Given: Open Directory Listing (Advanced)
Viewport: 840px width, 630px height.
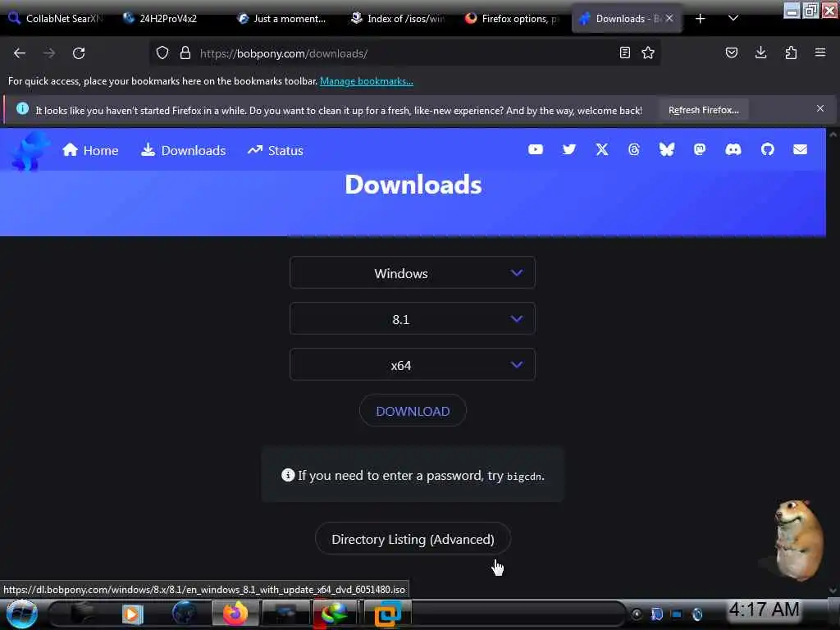Looking at the screenshot, I should pos(413,539).
